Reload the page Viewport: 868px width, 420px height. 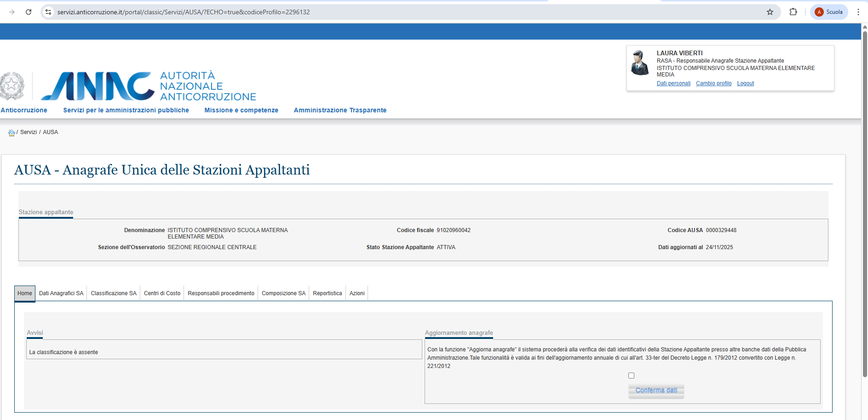(x=29, y=12)
